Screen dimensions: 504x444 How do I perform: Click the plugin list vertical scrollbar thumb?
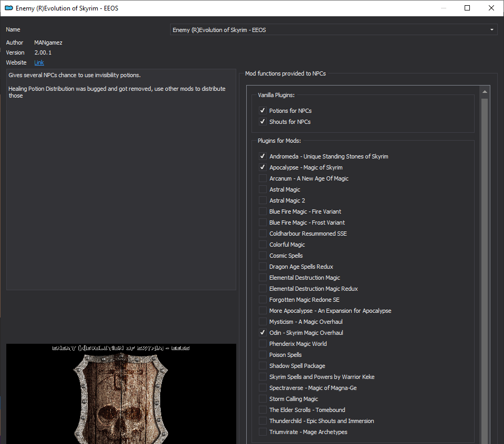point(485,271)
